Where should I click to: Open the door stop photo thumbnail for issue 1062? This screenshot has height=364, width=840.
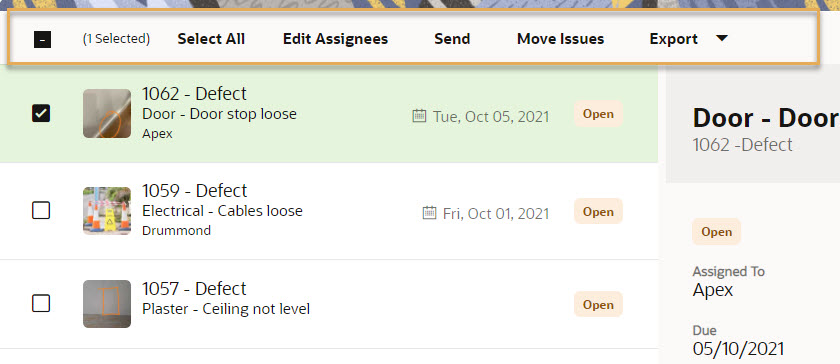click(107, 114)
